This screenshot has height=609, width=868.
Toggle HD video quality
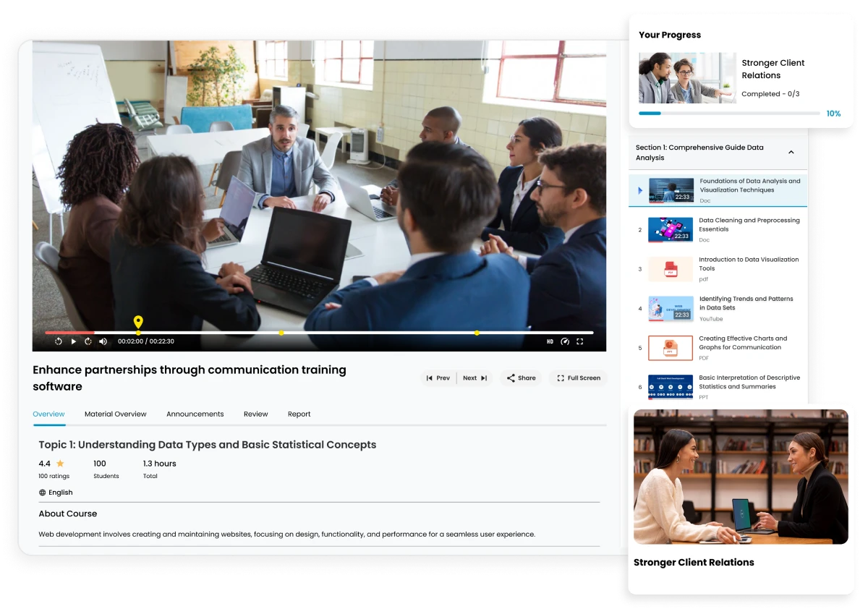pyautogui.click(x=551, y=340)
